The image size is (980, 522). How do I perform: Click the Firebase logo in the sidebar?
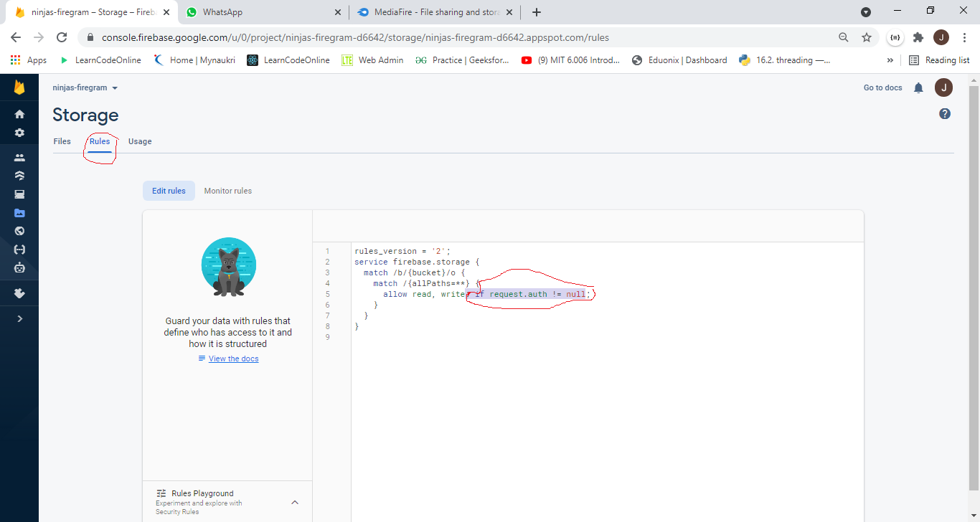[19, 87]
